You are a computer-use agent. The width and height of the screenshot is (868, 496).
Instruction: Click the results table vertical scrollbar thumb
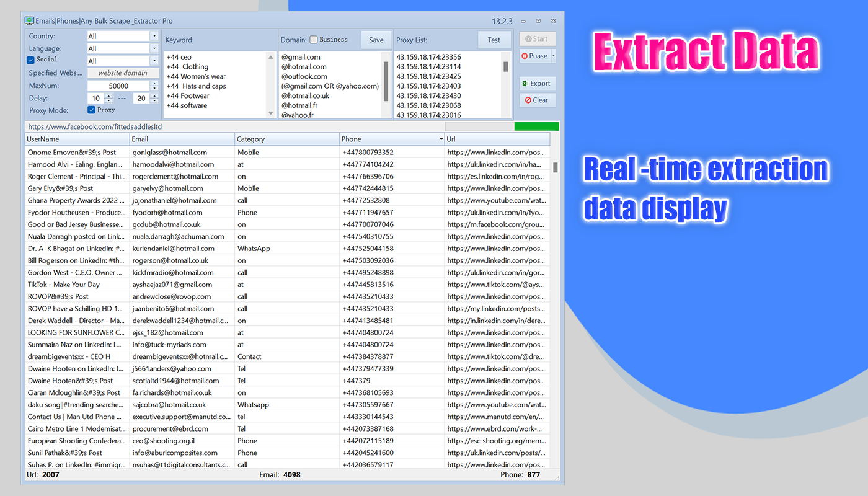556,167
